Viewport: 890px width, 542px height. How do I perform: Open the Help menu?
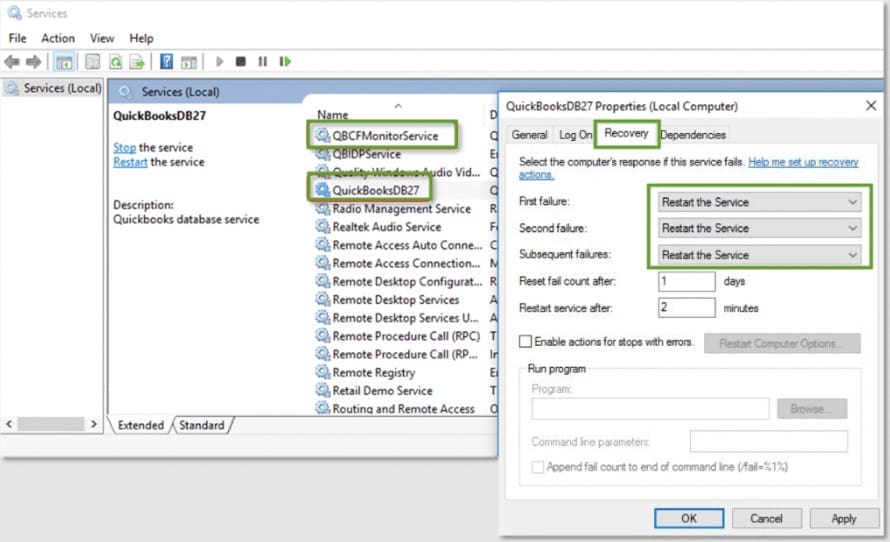(x=141, y=38)
